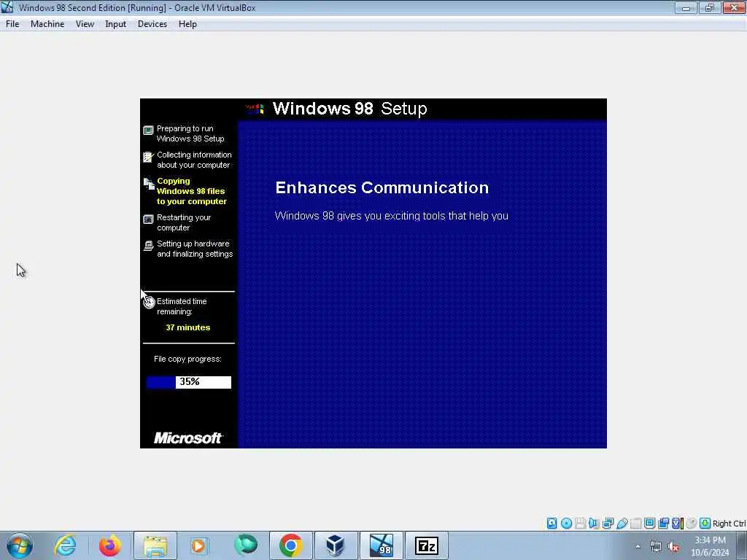
Task: Click the optical disc indicator icon
Action: point(566,524)
